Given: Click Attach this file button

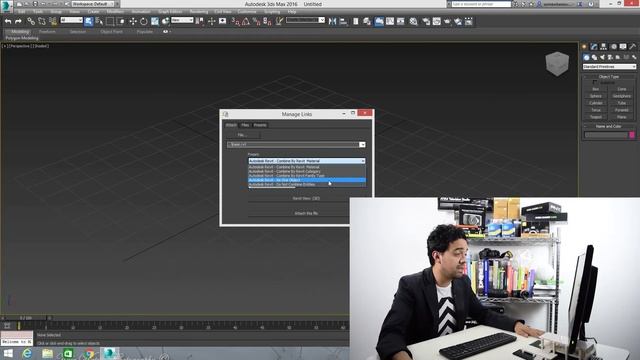Looking at the screenshot, I should 306,213.
